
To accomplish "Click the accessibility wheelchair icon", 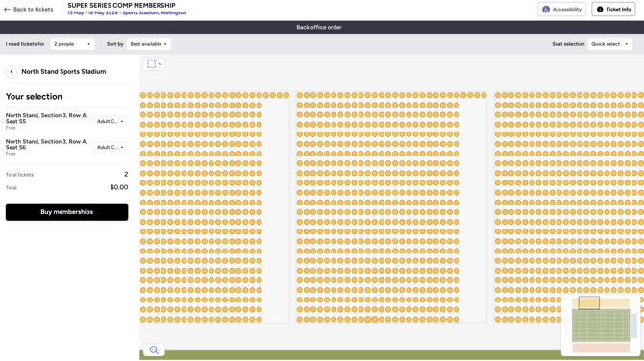I will [x=546, y=9].
